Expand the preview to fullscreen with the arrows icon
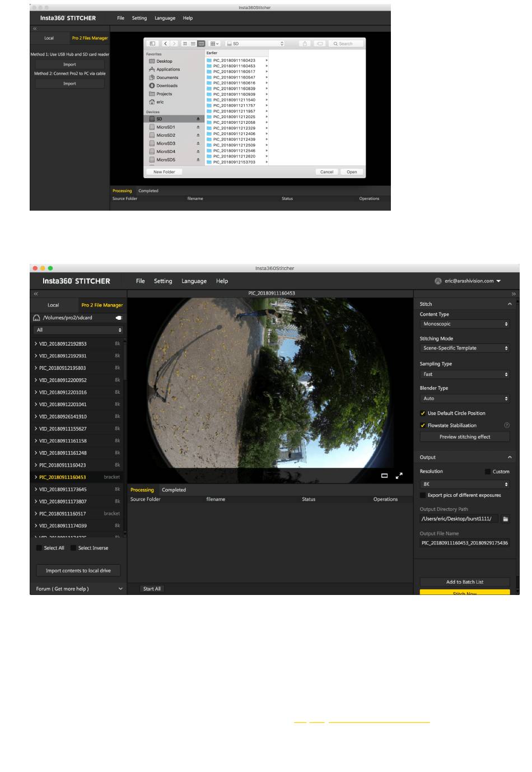 tap(399, 476)
